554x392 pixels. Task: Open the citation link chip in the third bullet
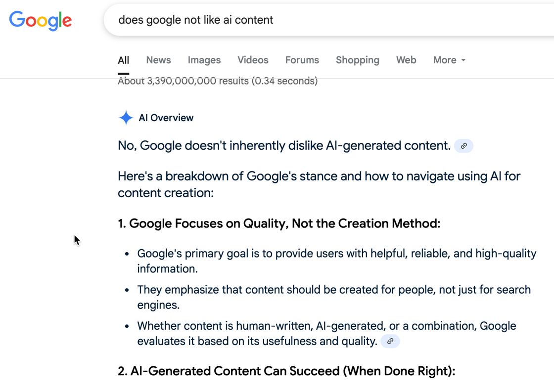point(390,341)
